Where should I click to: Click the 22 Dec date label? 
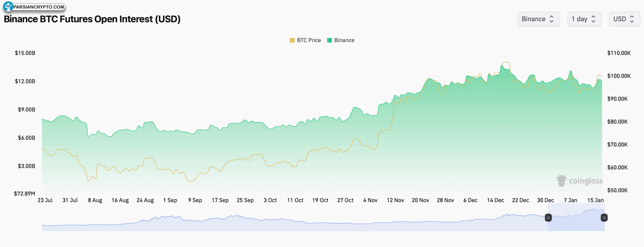[521, 200]
